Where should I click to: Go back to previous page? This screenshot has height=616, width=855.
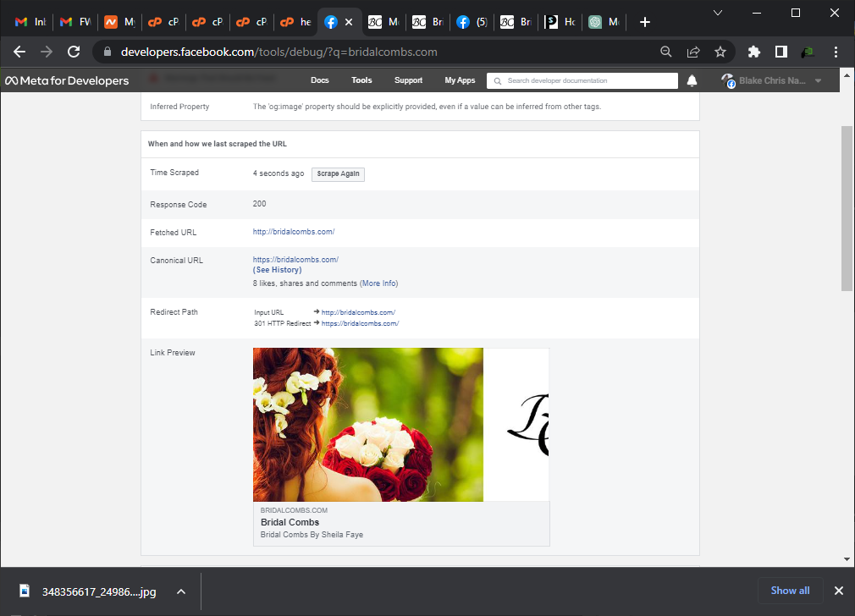click(19, 52)
